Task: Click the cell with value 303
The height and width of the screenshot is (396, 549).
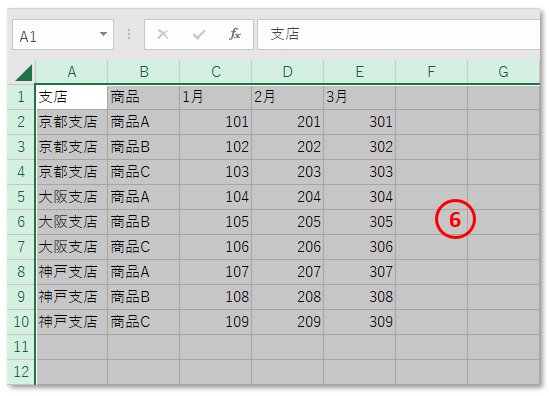Action: 360,172
